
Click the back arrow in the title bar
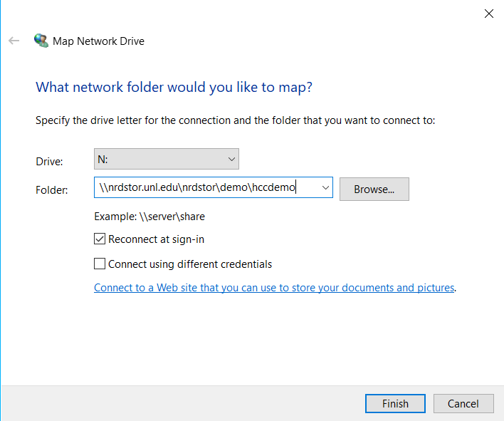pos(14,41)
